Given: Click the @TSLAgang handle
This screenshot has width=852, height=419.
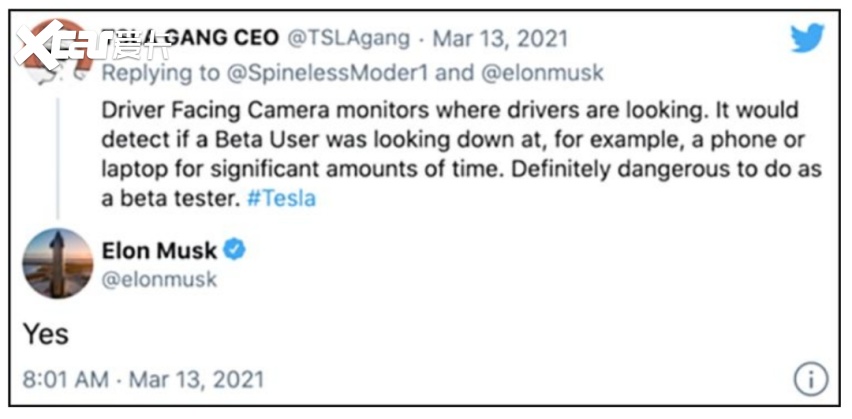Looking at the screenshot, I should tap(352, 39).
